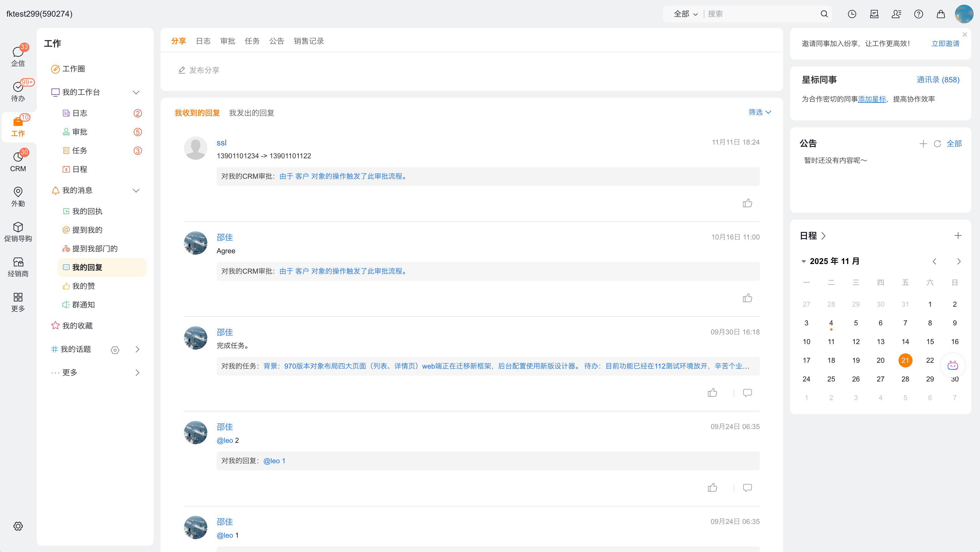
Task: Switch to the 审批 tab
Action: pos(227,41)
